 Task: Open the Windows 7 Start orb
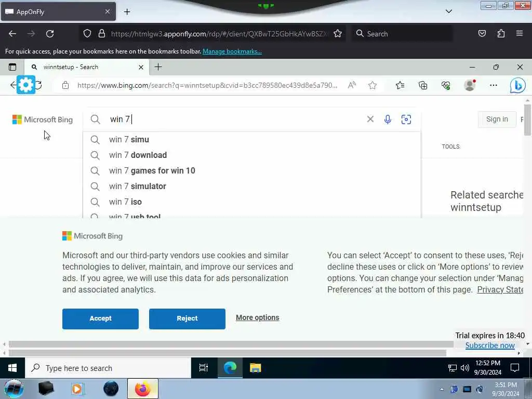14,389
